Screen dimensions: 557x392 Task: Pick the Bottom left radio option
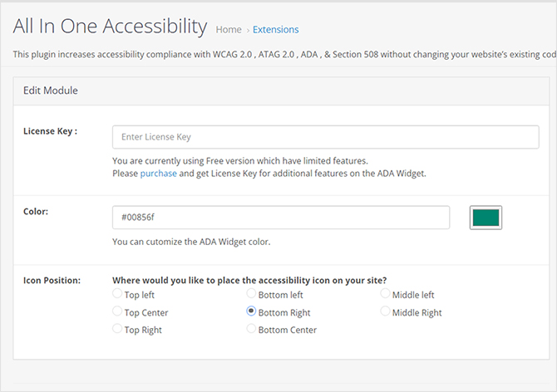[x=251, y=294]
